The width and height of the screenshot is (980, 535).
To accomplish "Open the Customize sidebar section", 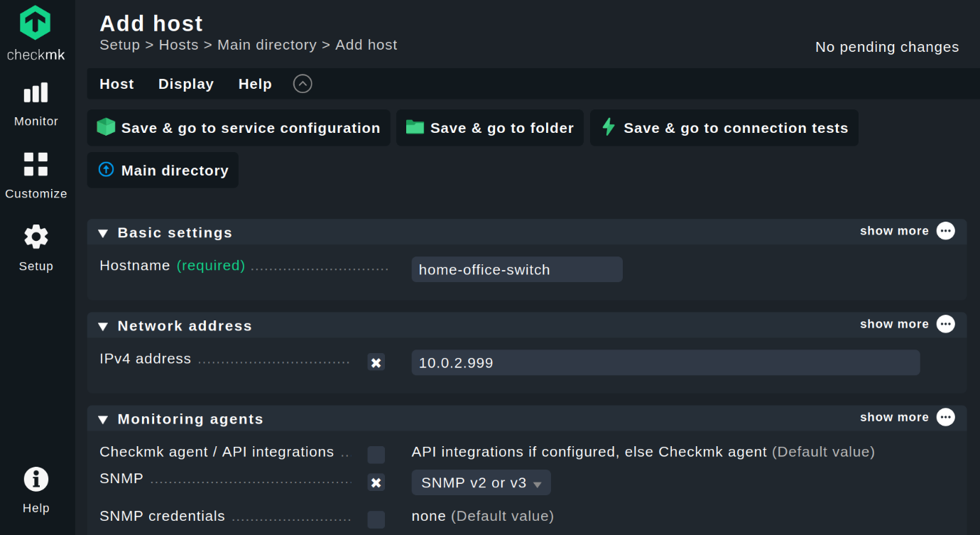I will tap(36, 174).
